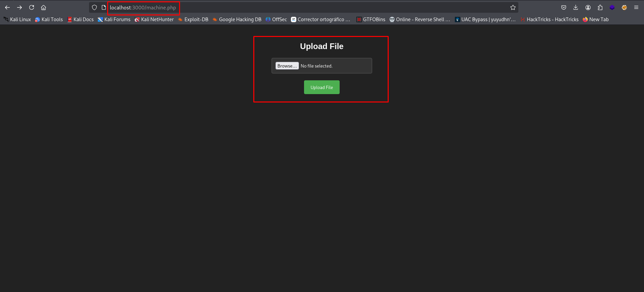Viewport: 644px width, 292px height.
Task: Open the Kali NetHunter bookmark
Action: 154,19
